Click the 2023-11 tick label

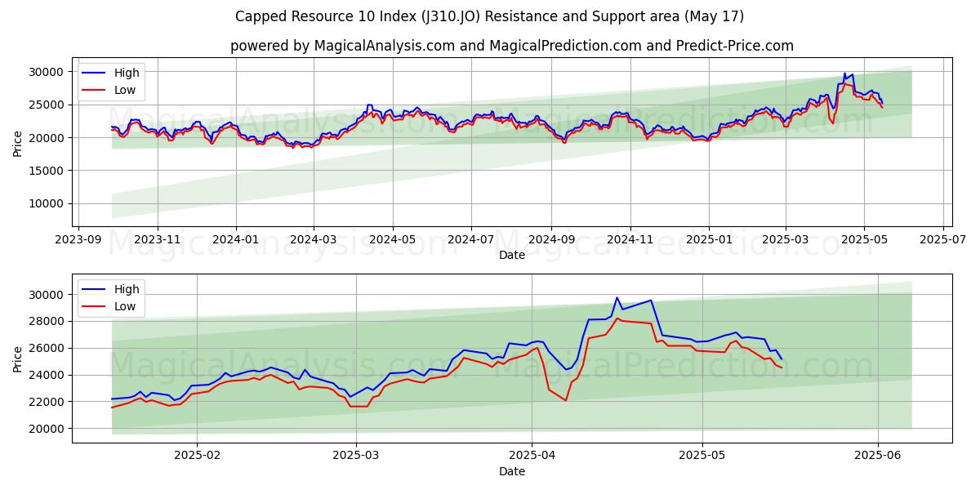coord(158,240)
